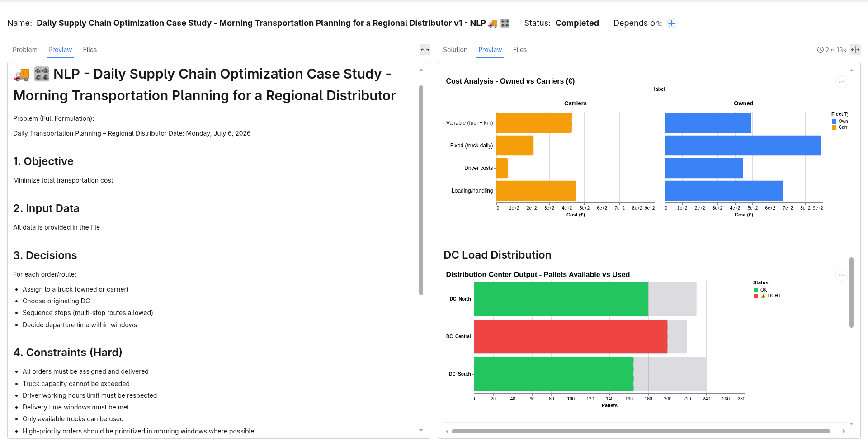Open the left Files tab
Image resolution: width=868 pixels, height=442 pixels.
click(90, 50)
